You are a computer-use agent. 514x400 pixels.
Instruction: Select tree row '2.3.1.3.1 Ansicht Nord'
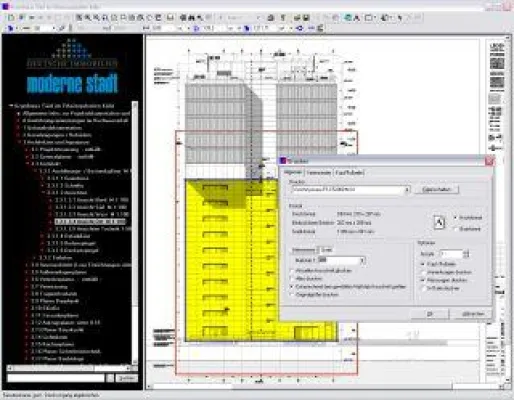[92, 200]
